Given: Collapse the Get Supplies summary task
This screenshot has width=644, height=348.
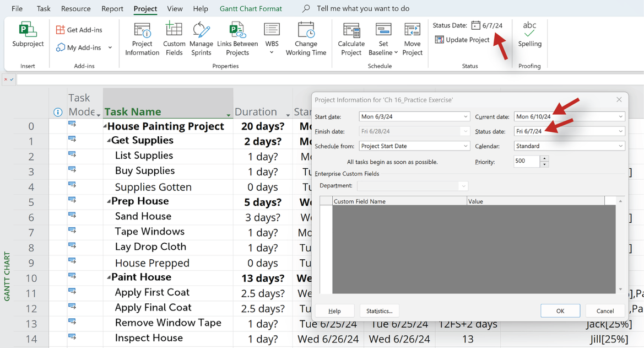Looking at the screenshot, I should (109, 141).
